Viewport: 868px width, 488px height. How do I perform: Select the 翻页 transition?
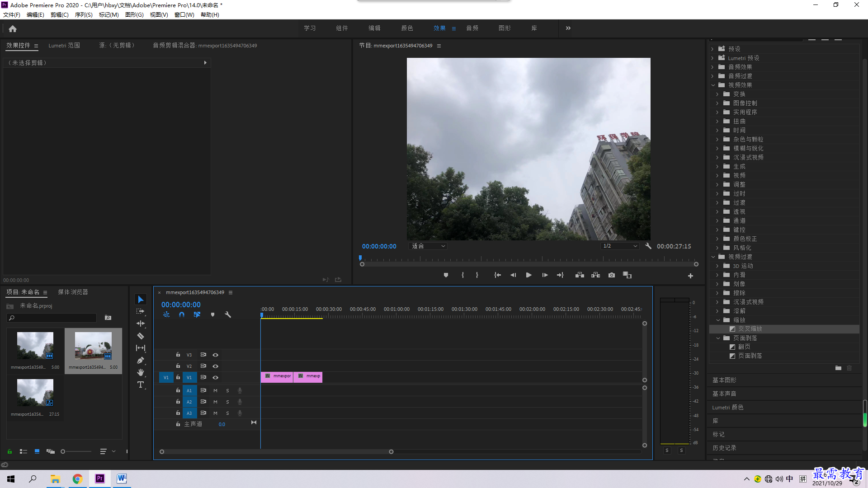point(744,347)
